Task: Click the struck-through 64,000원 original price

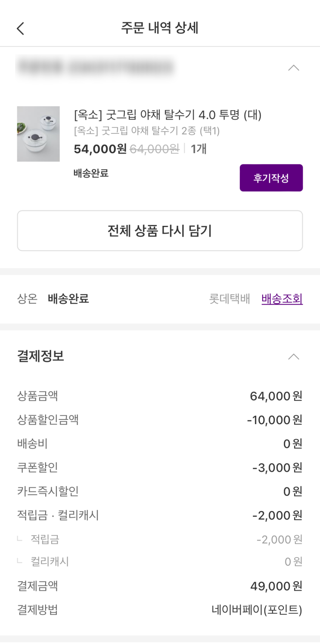Action: [x=154, y=149]
